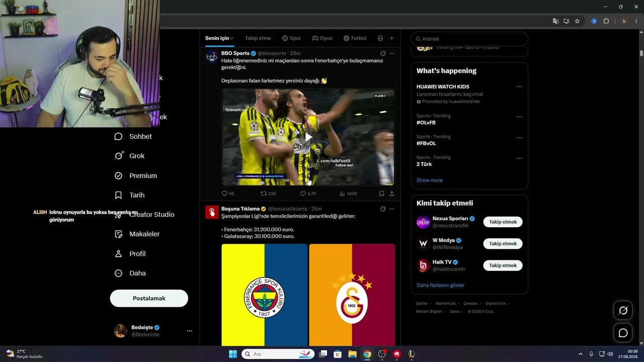Play the BBO Sports video
Viewport: 644px width, 362px height.
(308, 137)
